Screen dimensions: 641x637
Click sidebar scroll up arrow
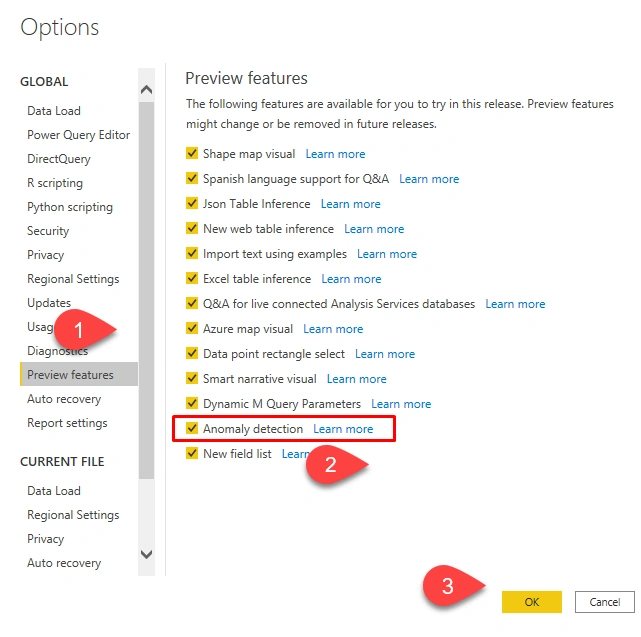146,90
